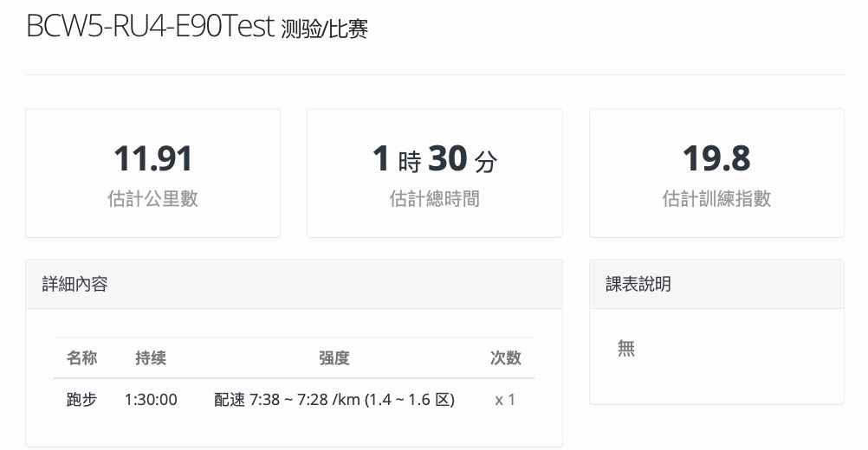This screenshot has height=450, width=868.
Task: Click the 强度 column header
Action: [x=334, y=357]
